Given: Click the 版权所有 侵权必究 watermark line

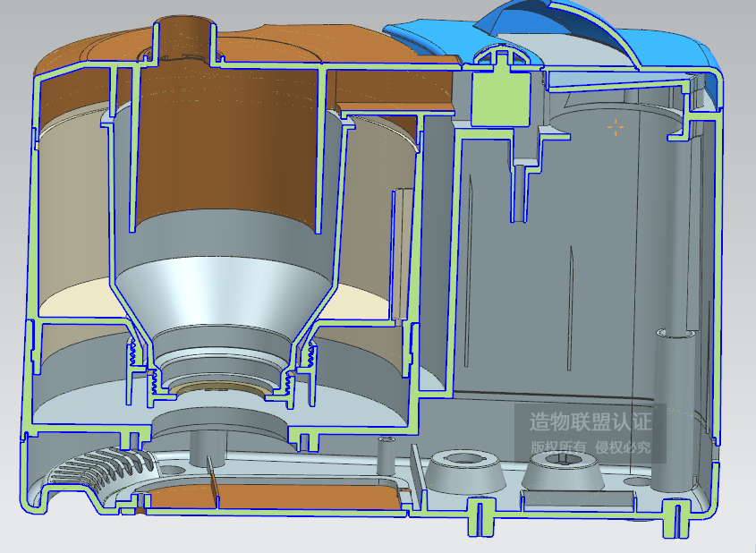Looking at the screenshot, I should click(x=590, y=447).
